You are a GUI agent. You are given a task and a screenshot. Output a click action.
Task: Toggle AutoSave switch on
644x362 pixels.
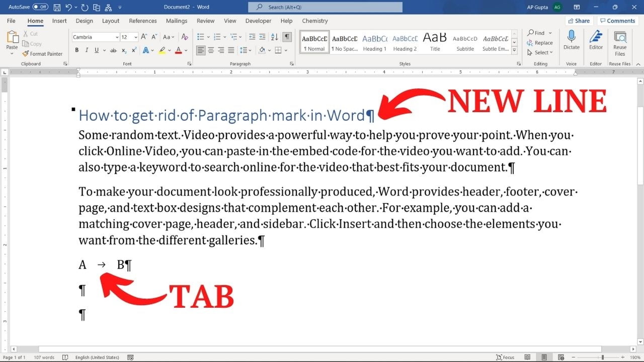coord(40,7)
